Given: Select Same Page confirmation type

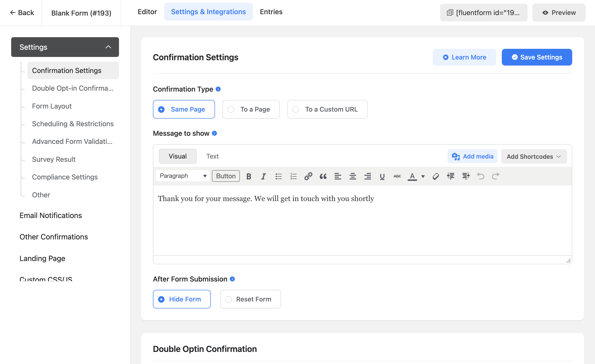Looking at the screenshot, I should click(x=184, y=109).
